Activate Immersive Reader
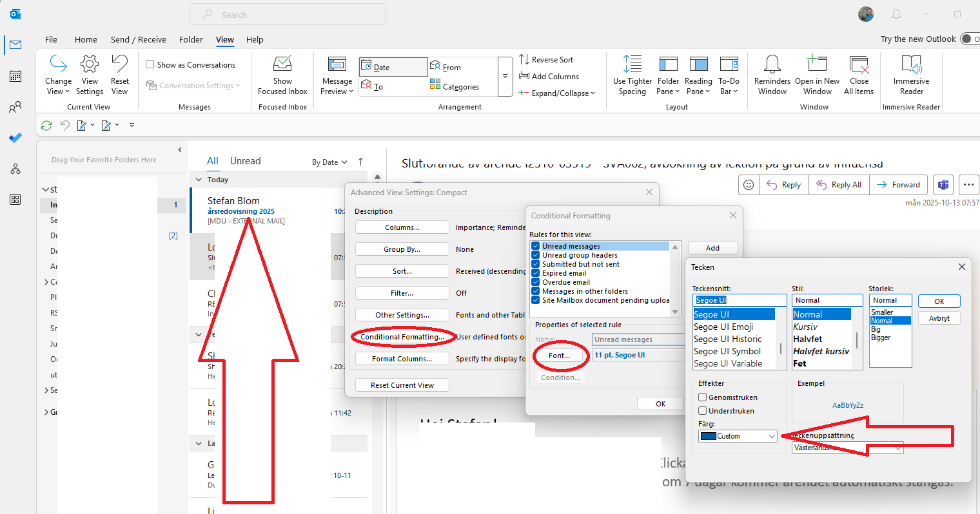The image size is (980, 514). coord(911,74)
